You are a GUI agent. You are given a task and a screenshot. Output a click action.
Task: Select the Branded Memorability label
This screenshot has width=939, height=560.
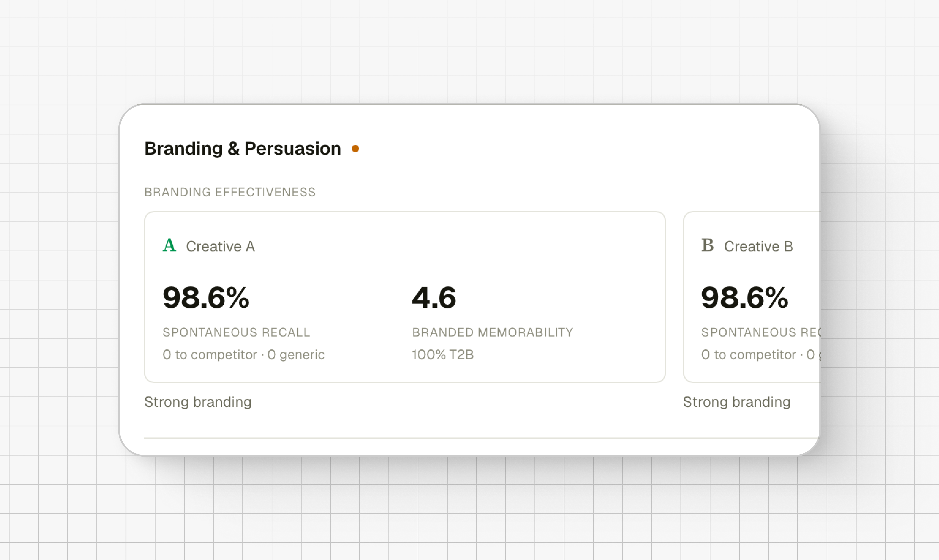pos(493,332)
